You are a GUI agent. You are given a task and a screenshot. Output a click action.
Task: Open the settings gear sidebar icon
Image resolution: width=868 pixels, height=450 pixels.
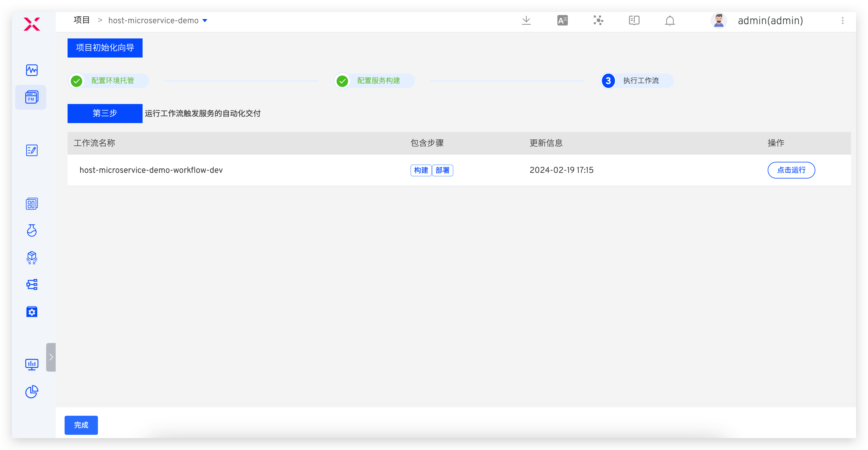(x=32, y=312)
